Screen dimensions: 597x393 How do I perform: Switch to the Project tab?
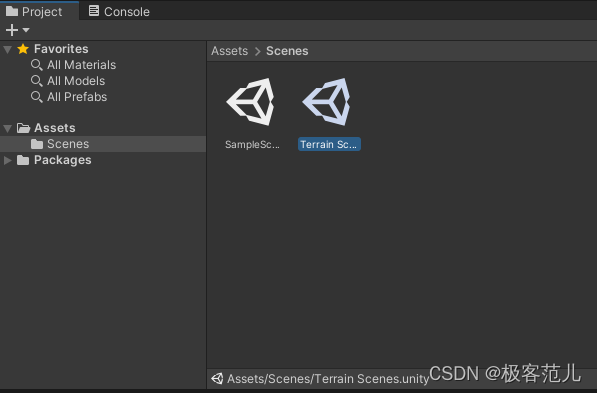coord(39,11)
